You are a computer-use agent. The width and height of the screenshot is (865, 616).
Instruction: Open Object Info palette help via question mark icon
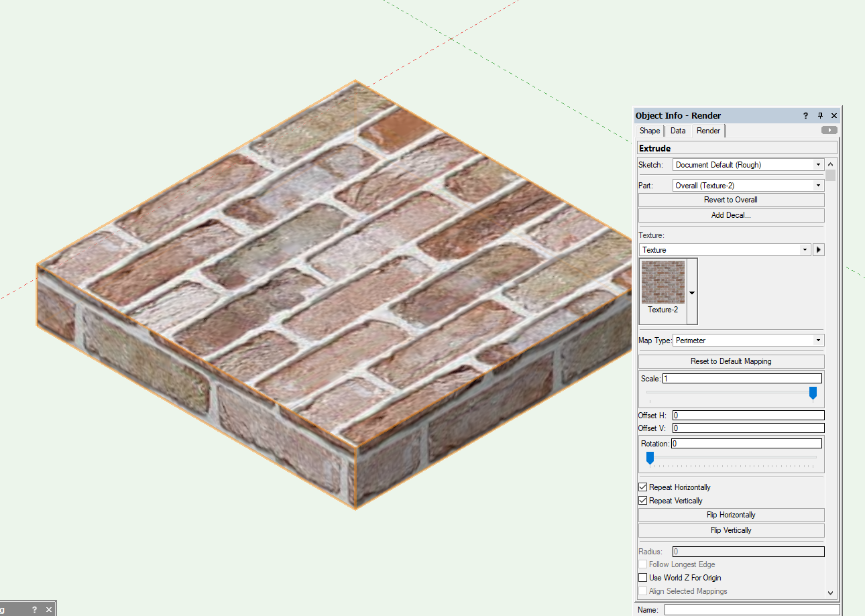[x=805, y=115]
